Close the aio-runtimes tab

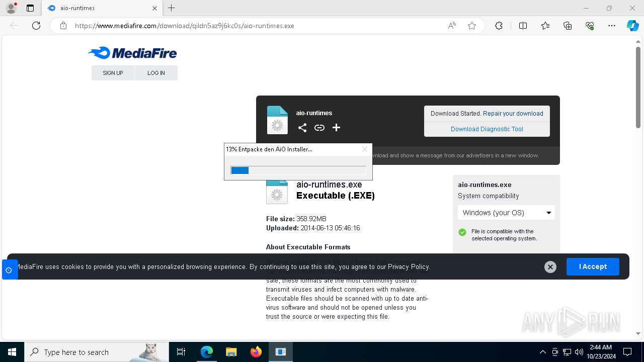point(154,8)
